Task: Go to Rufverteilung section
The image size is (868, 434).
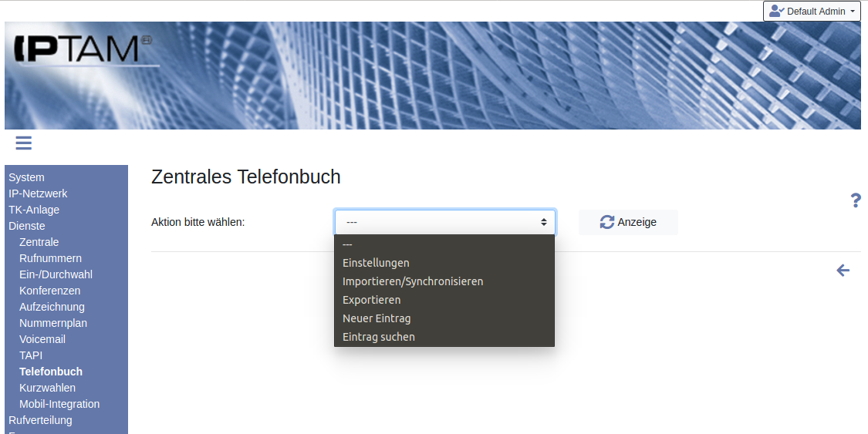Action: coord(40,420)
